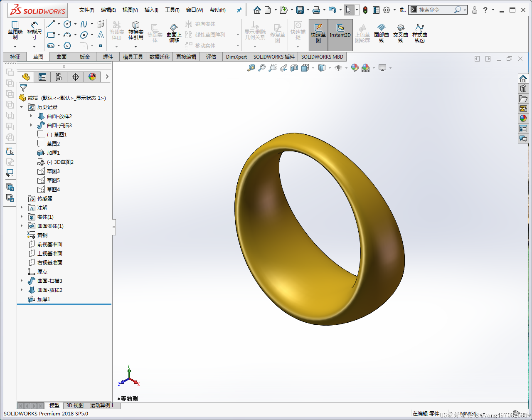Click Offset on Surface (曲面上偏移)
Viewport: 532px width, 420px height.
pos(174,33)
